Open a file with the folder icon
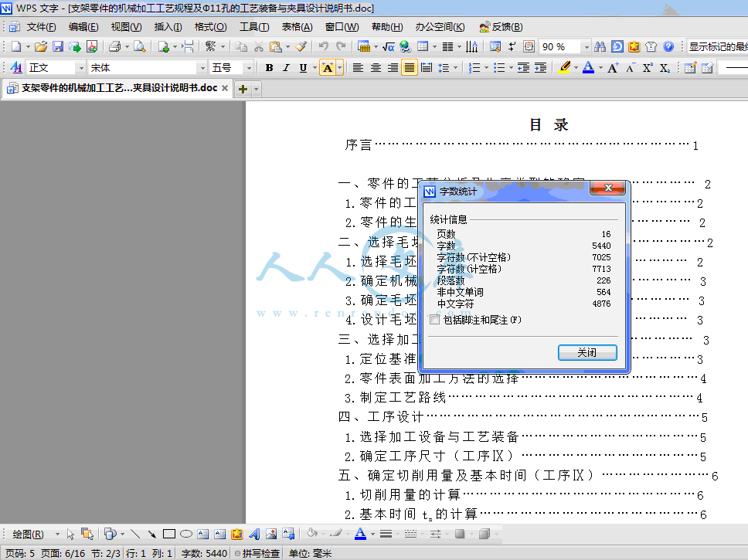This screenshot has height=560, width=748. pyautogui.click(x=41, y=46)
